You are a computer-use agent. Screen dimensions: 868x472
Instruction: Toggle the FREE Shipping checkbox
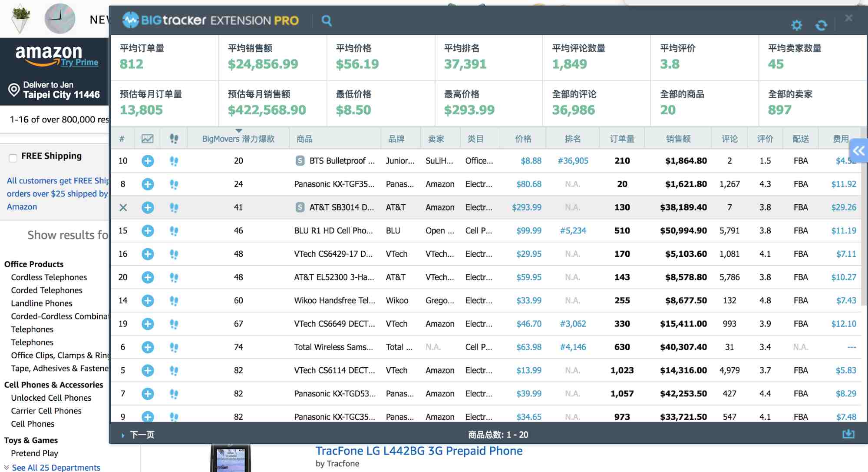tap(13, 158)
